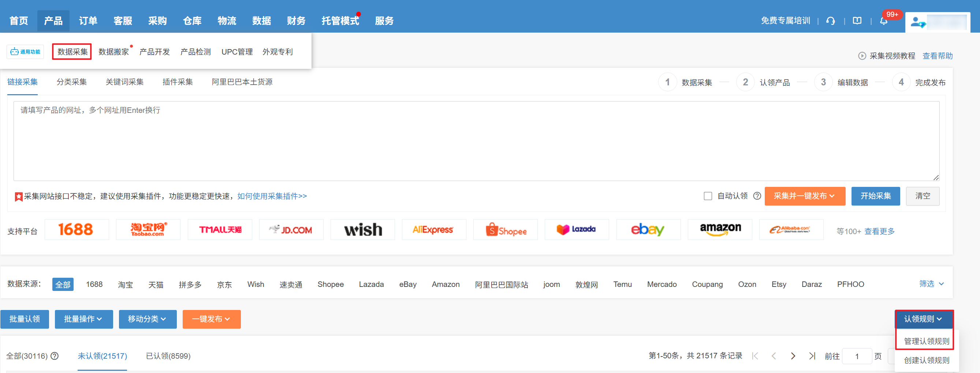
Task: Open the 查看更多 platforms link
Action: (879, 231)
